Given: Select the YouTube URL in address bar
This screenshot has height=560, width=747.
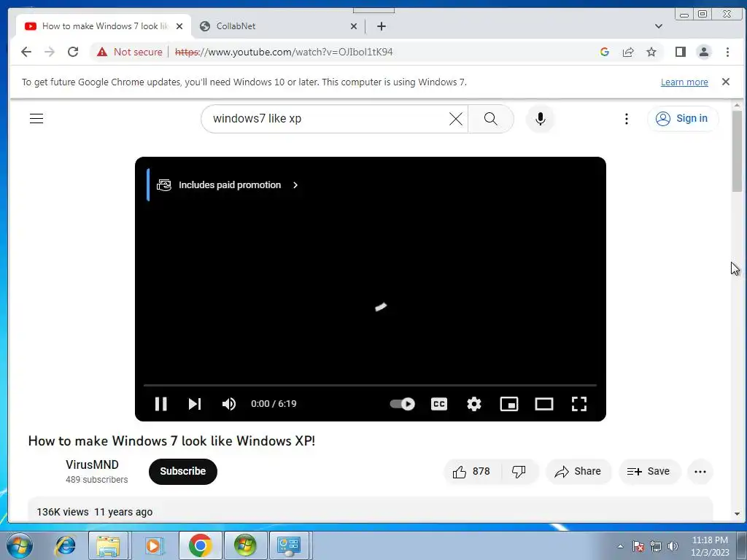Looking at the screenshot, I should 284,52.
